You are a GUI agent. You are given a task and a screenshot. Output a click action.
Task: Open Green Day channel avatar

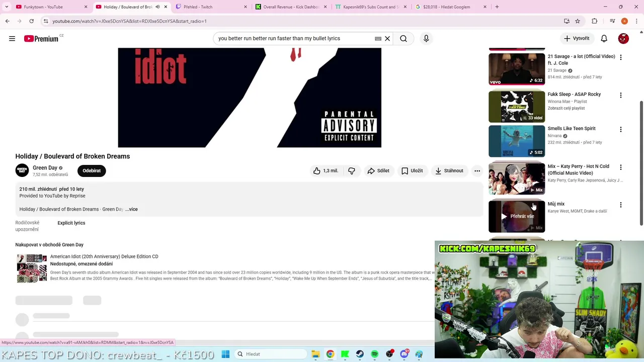tap(22, 171)
